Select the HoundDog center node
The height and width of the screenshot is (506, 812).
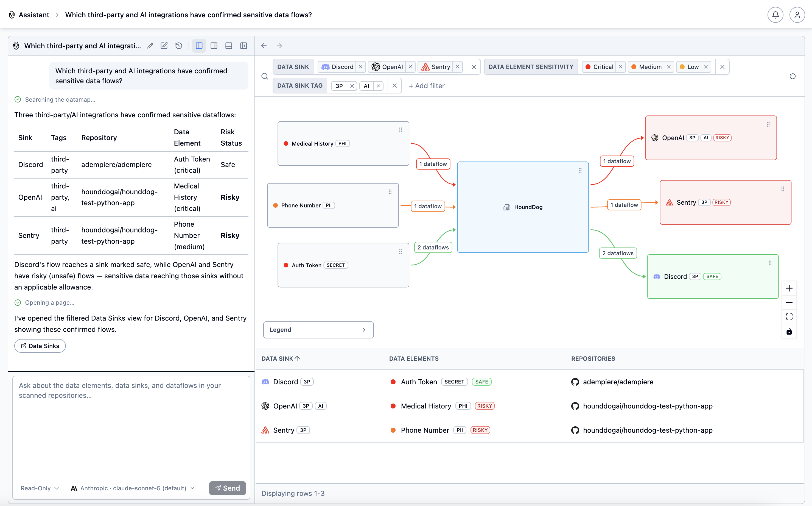[523, 207]
